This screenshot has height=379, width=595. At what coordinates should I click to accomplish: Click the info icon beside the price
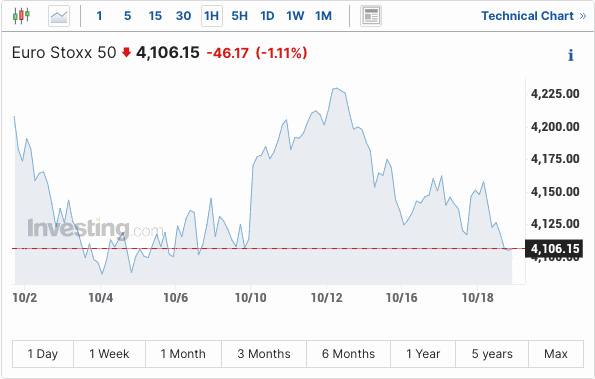[x=571, y=55]
